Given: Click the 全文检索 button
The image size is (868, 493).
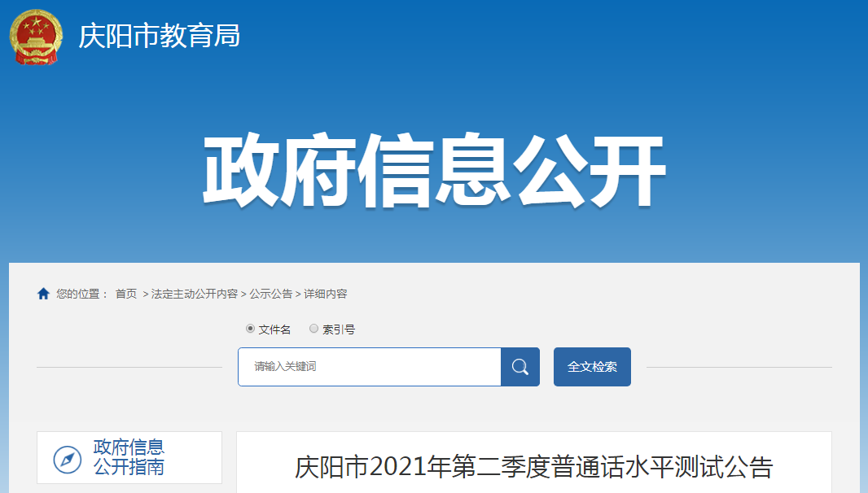Looking at the screenshot, I should (592, 367).
